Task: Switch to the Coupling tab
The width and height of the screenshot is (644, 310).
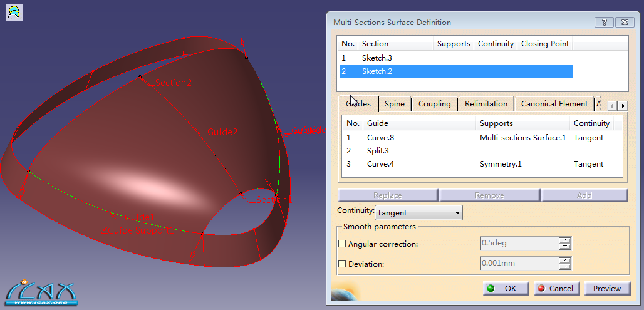Action: coord(435,104)
